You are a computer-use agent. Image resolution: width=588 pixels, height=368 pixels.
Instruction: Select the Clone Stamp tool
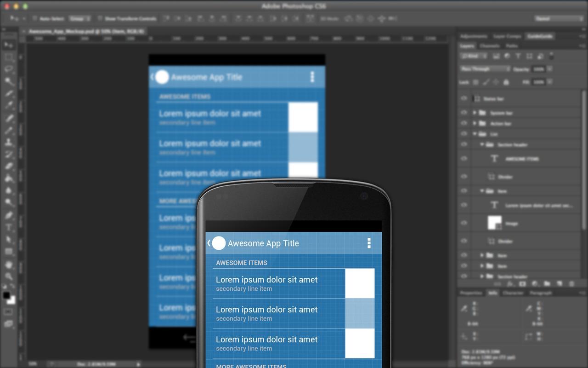[9, 142]
